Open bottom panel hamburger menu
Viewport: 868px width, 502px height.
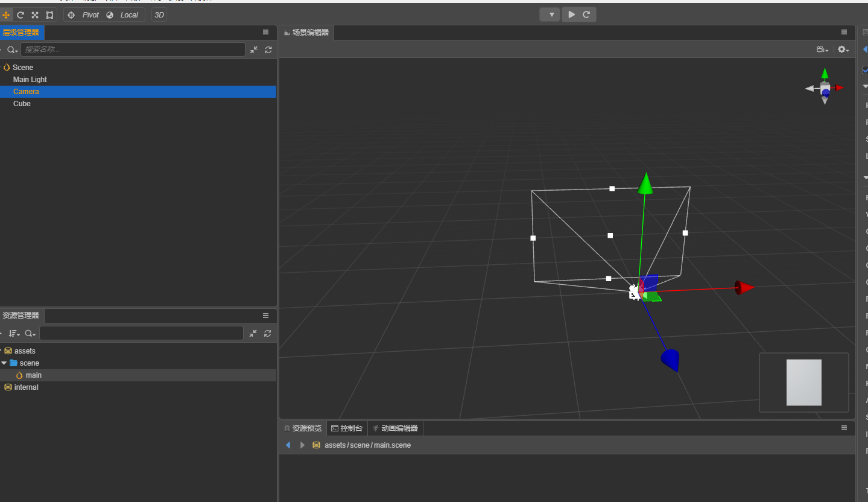pyautogui.click(x=844, y=428)
